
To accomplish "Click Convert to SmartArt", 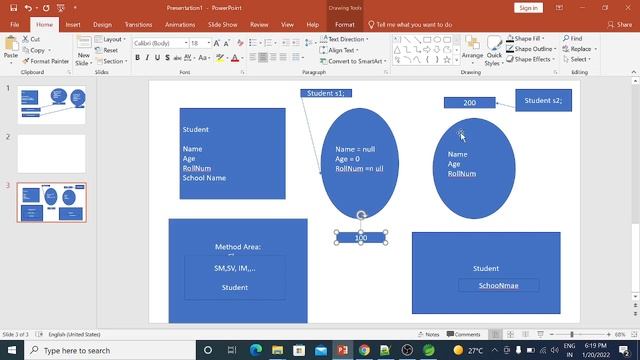I will click(353, 61).
